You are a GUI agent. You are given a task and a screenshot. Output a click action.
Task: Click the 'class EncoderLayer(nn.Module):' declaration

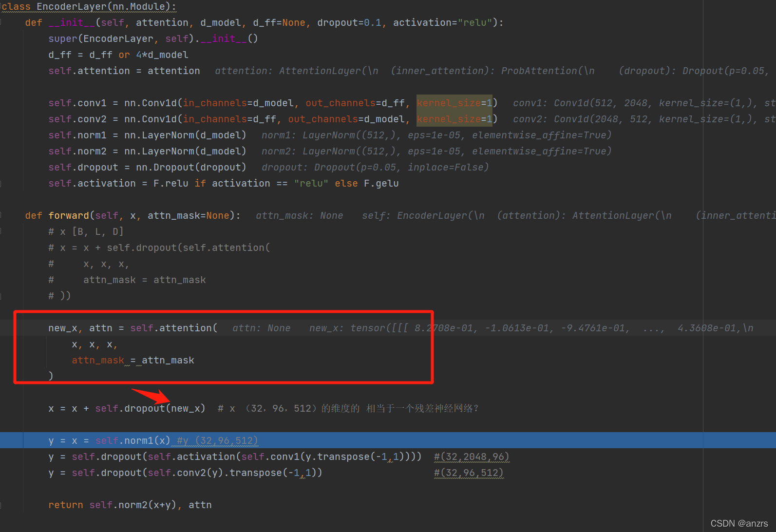89,6
